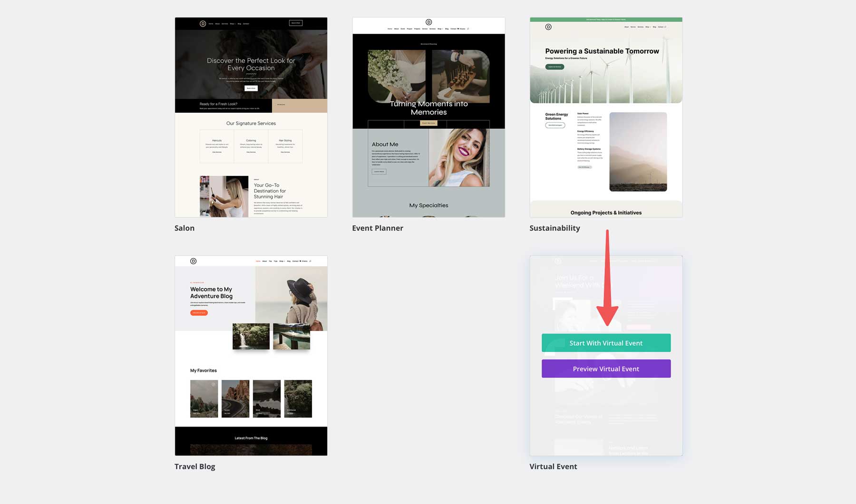Select Home in the Travel Blog navigation
The height and width of the screenshot is (504, 856).
tap(258, 261)
